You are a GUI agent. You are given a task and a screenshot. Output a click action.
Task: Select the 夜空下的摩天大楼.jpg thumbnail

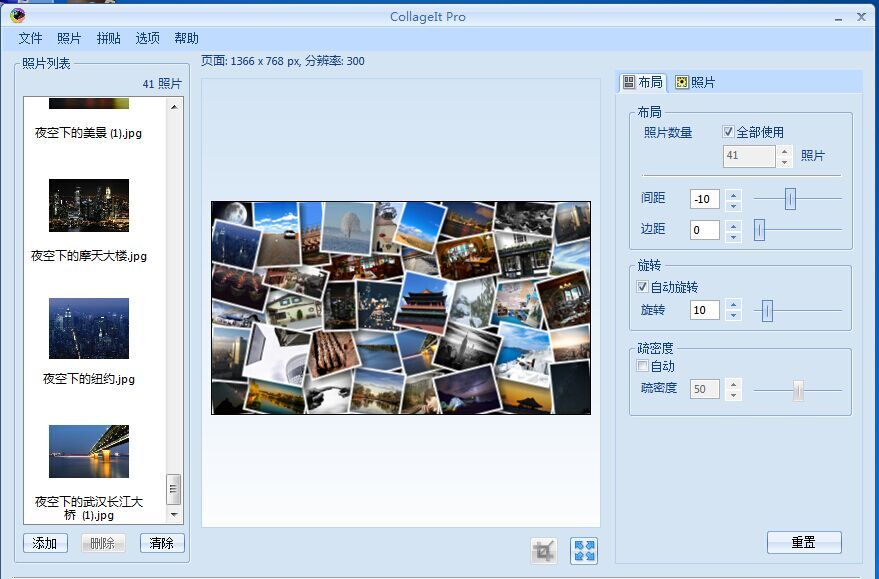89,205
